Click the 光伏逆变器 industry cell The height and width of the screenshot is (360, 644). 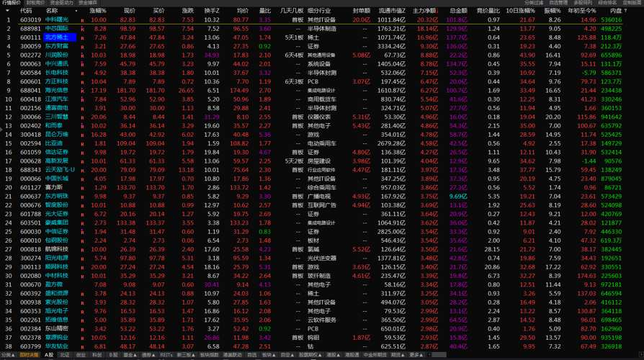[x=322, y=258]
